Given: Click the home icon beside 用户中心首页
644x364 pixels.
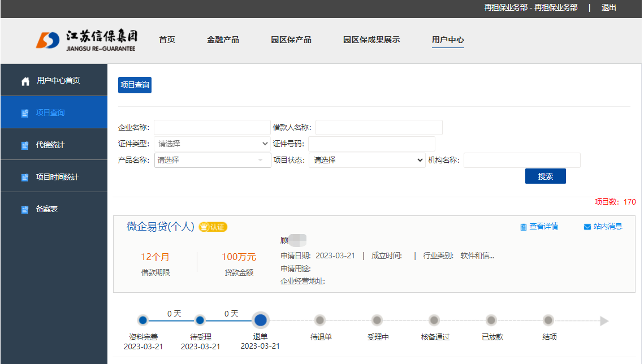Looking at the screenshot, I should click(x=25, y=81).
